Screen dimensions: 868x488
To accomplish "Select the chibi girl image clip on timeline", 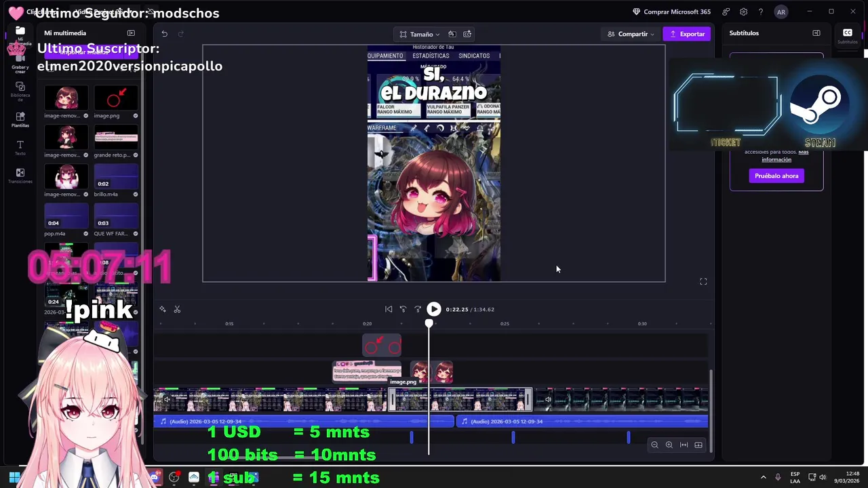I will (x=432, y=371).
